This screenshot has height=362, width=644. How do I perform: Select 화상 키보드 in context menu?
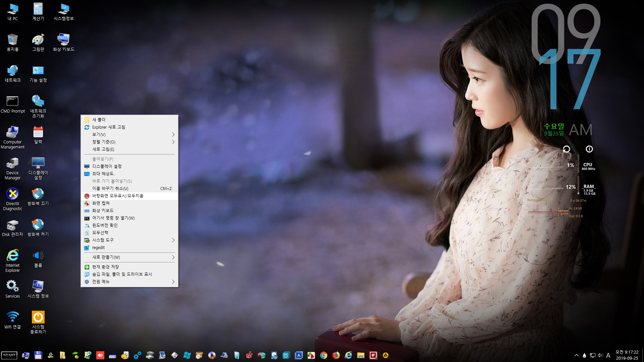[x=129, y=210]
